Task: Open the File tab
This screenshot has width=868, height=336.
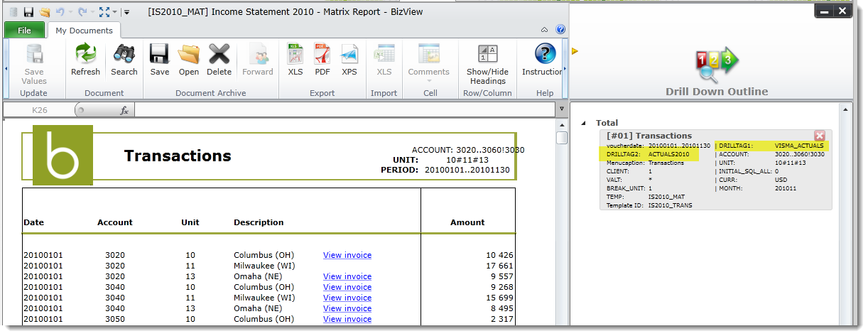Action: tap(24, 31)
